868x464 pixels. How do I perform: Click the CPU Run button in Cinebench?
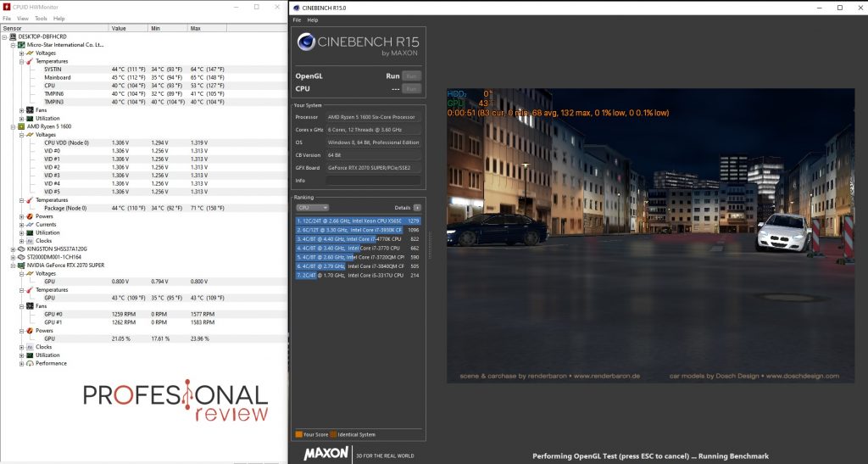coord(411,88)
